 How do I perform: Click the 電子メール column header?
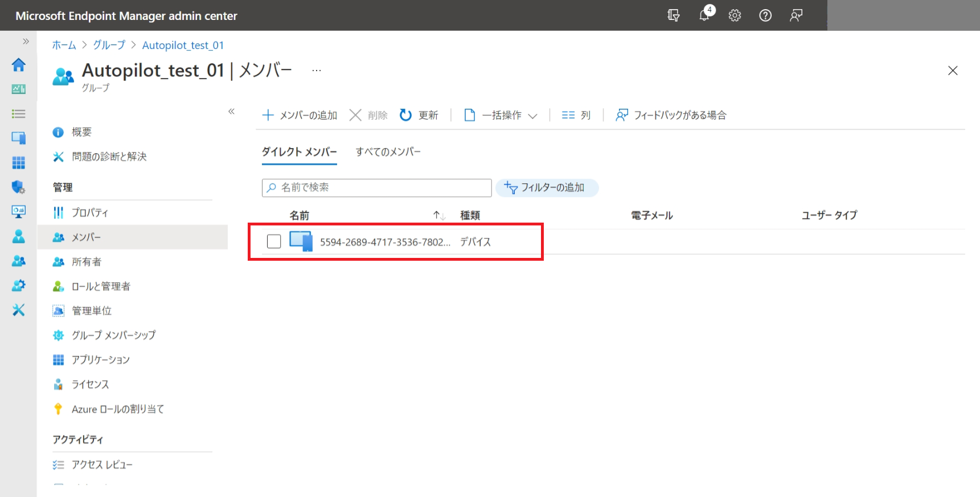[x=652, y=215]
